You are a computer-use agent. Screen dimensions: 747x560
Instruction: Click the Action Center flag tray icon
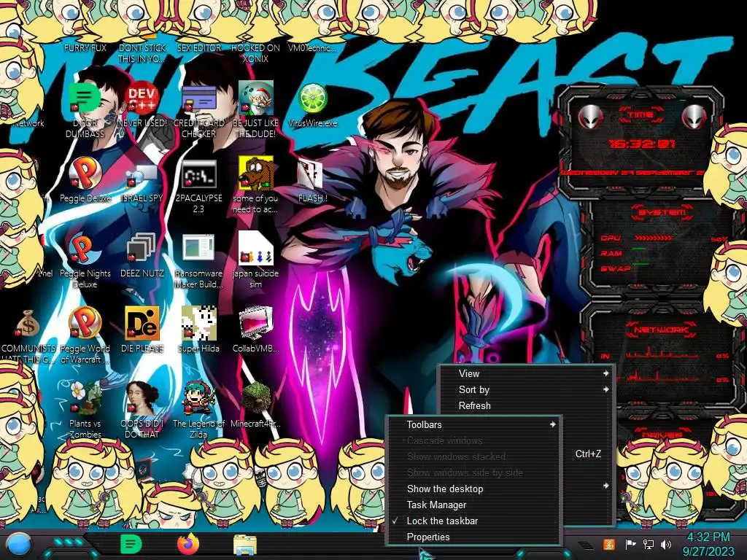click(630, 544)
